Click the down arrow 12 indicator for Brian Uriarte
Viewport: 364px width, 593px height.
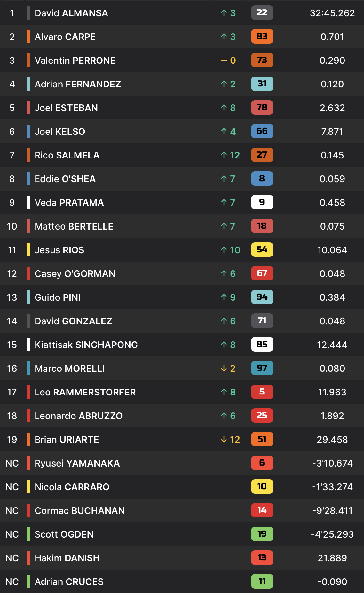click(x=230, y=440)
